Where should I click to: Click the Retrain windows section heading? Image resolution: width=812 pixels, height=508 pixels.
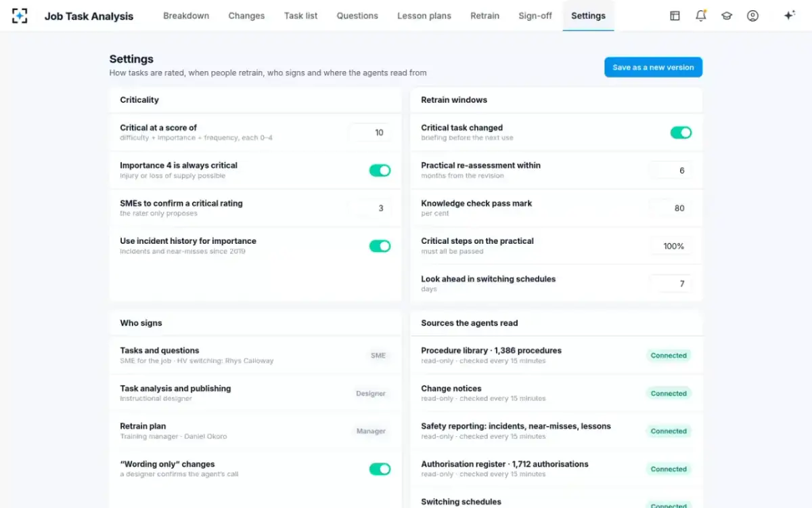[x=454, y=100]
